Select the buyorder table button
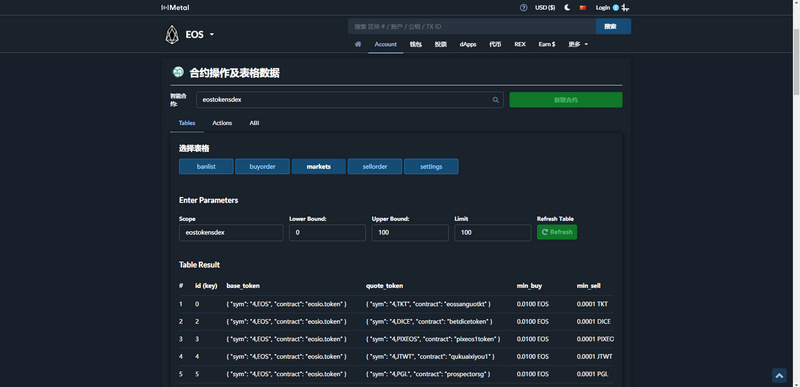 click(262, 167)
